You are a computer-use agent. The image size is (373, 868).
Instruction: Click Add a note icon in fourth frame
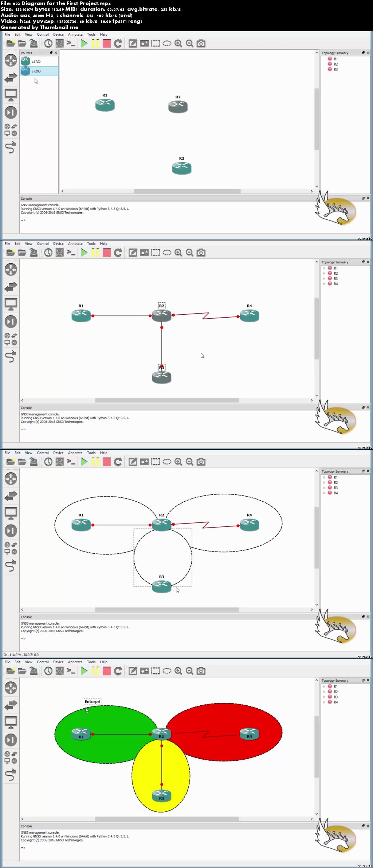(x=133, y=671)
